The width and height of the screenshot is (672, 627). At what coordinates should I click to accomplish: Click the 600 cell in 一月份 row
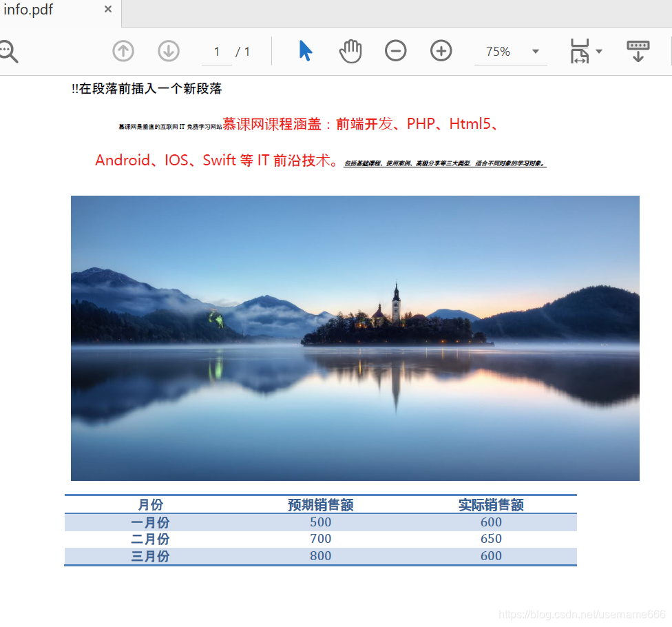491,522
